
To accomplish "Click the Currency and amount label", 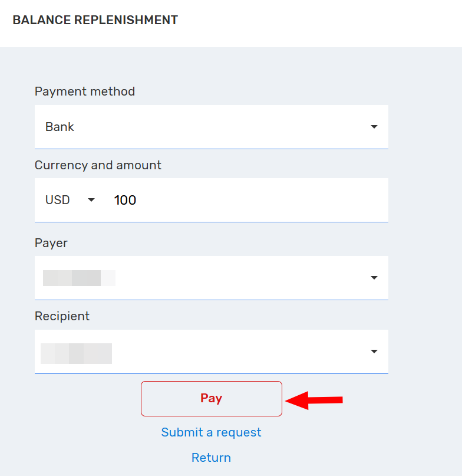I will click(x=98, y=165).
